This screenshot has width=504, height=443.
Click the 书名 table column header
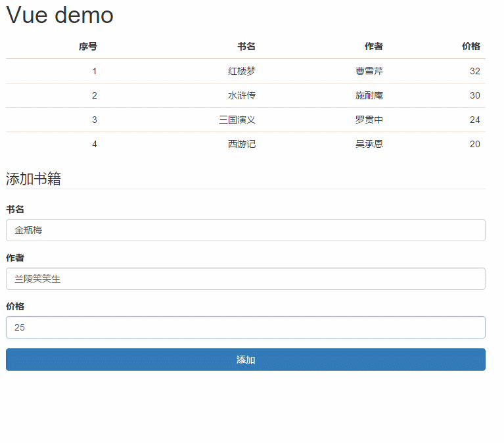click(246, 46)
